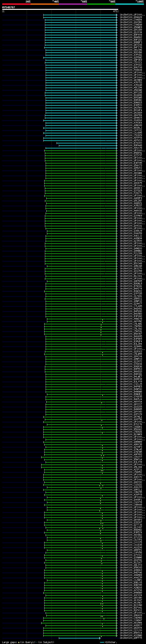The height and width of the screenshot is (644, 146).
Task: Select the UniRef100_Q63270 label
Action: tap(131, 268)
